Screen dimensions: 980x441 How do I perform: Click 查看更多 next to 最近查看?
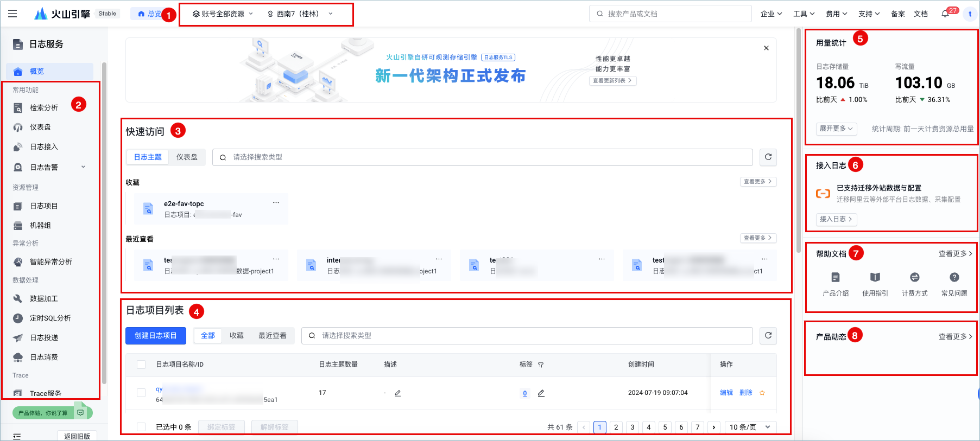point(758,238)
